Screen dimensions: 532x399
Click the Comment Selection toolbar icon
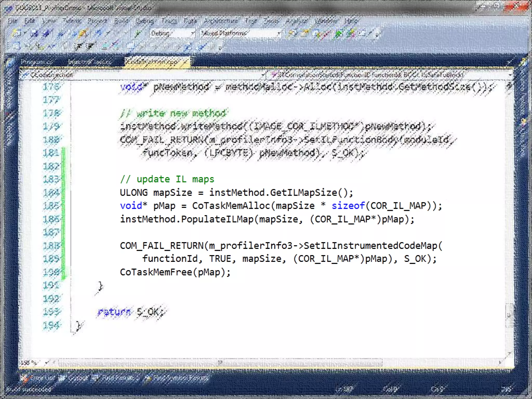click(x=104, y=47)
